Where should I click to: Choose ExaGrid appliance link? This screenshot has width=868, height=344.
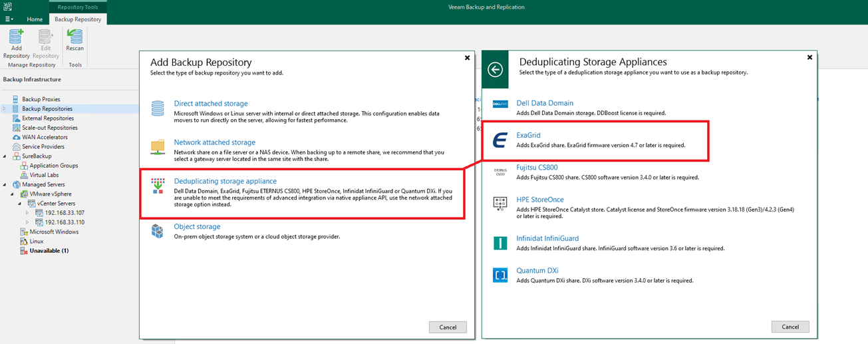coord(529,136)
